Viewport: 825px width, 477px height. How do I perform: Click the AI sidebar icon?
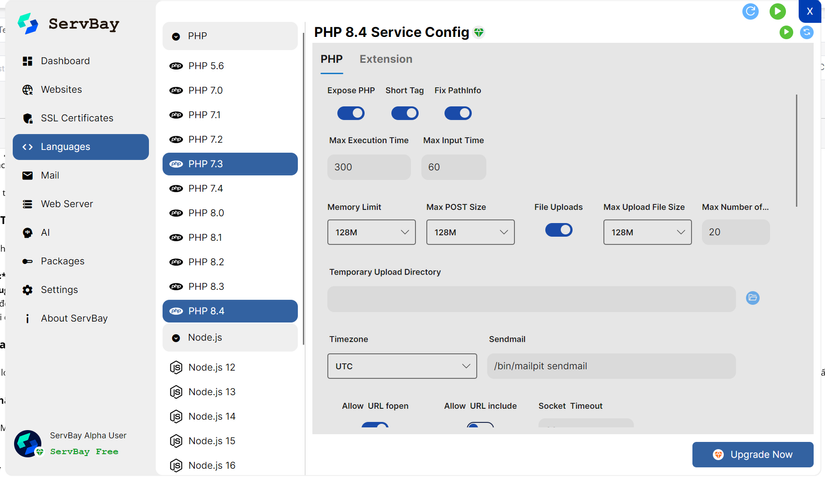(x=27, y=232)
